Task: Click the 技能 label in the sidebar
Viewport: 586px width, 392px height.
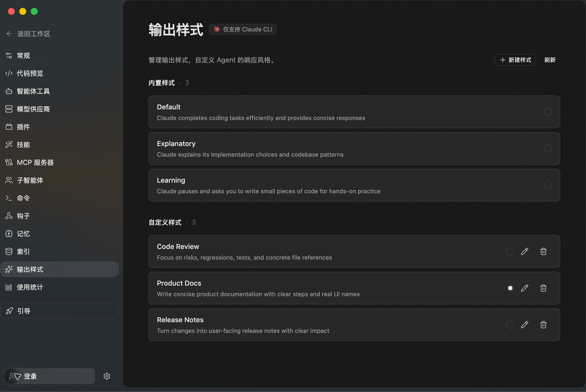Action: click(23, 145)
